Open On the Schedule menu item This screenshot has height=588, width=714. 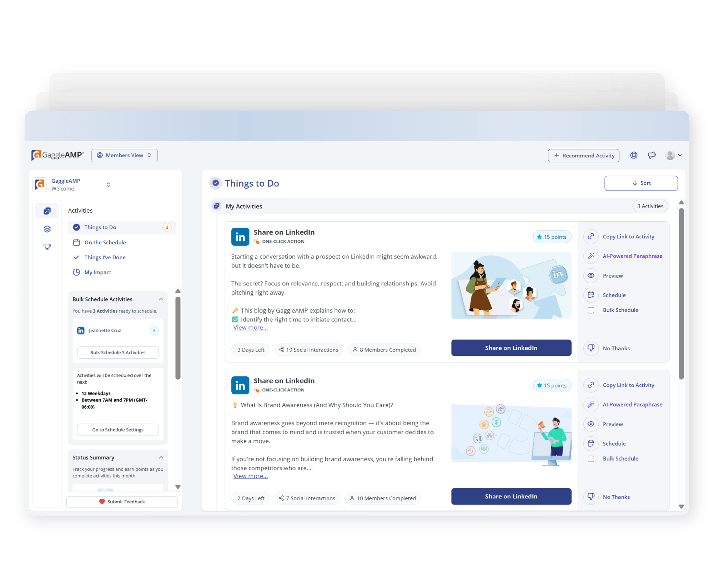[x=105, y=243]
